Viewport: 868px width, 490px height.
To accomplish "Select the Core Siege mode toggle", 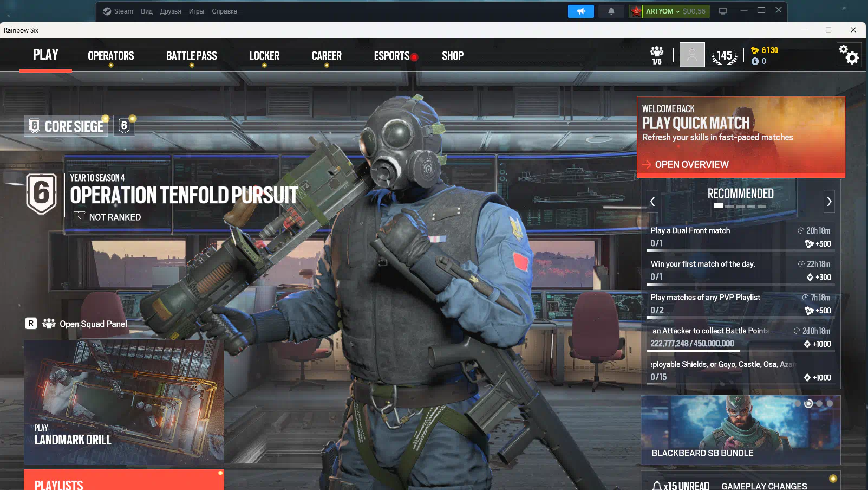I will point(66,126).
